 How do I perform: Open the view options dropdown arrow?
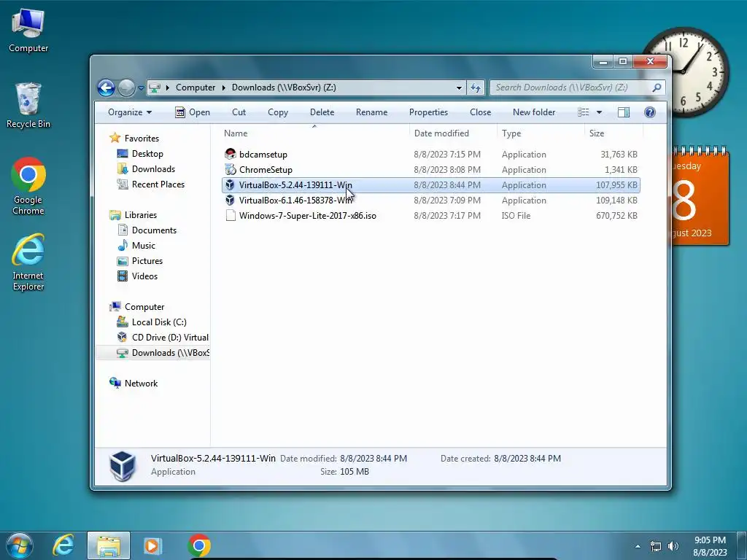coord(600,112)
